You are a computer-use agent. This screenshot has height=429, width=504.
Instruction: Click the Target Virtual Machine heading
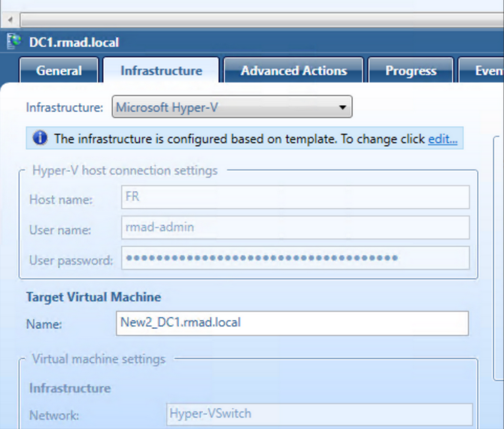tap(93, 297)
